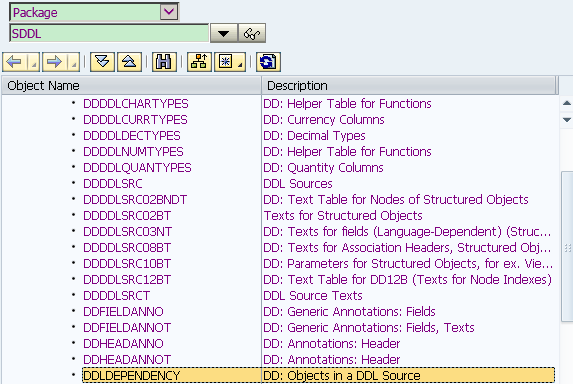Viewport: 573px width, 384px height.
Task: Click the Find binoculars icon
Action: pos(164,62)
